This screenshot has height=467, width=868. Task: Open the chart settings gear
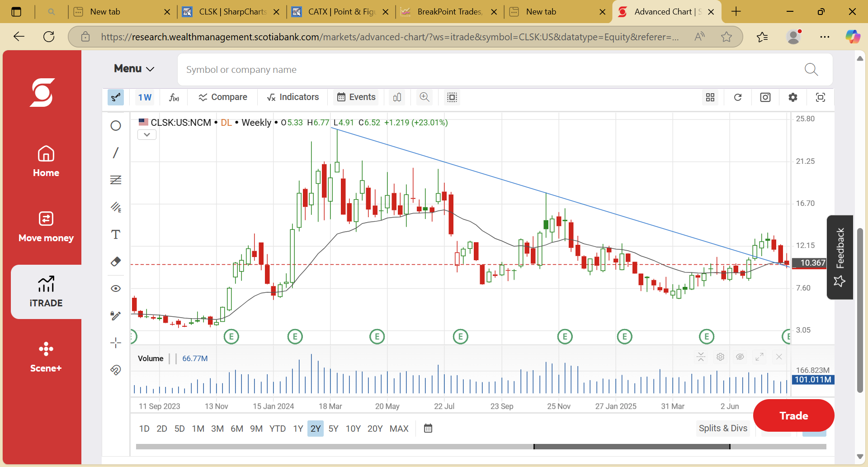tap(793, 97)
